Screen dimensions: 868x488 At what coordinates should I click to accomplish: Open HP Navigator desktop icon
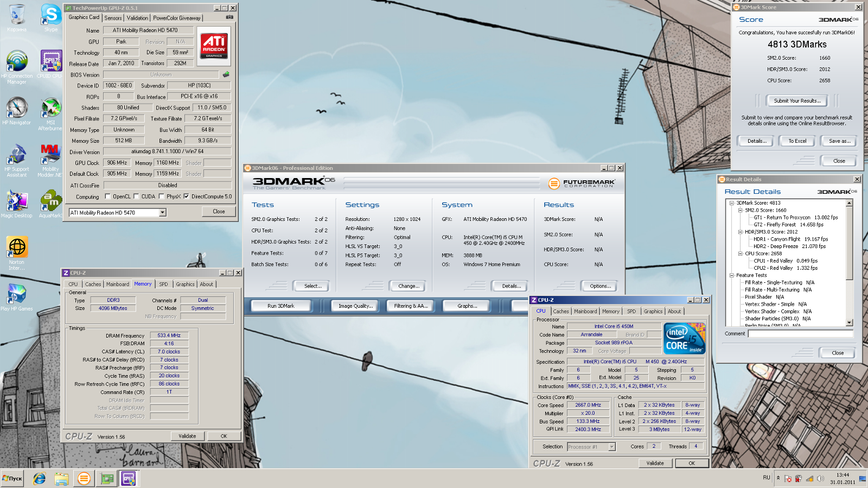17,111
